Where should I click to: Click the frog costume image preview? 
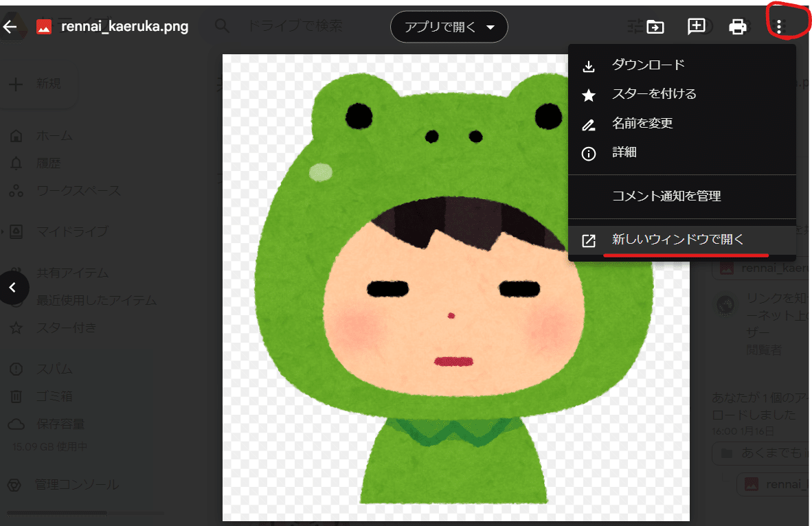pyautogui.click(x=455, y=287)
